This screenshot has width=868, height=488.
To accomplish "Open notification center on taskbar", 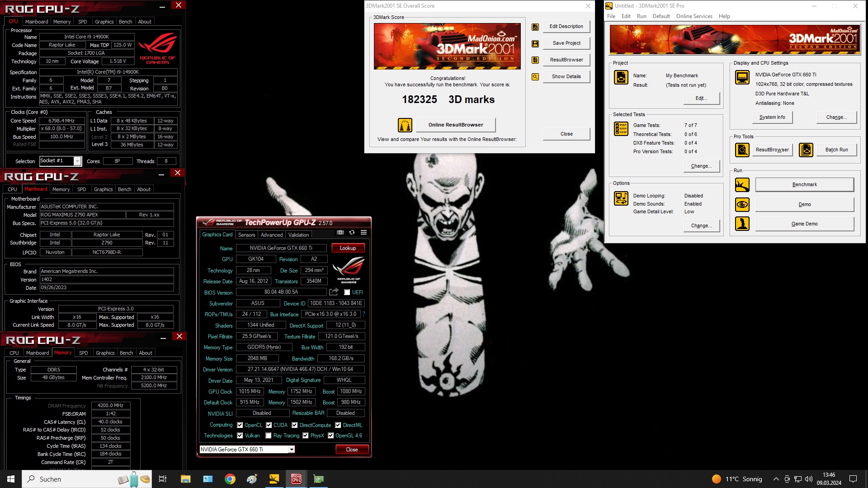I will 853,479.
